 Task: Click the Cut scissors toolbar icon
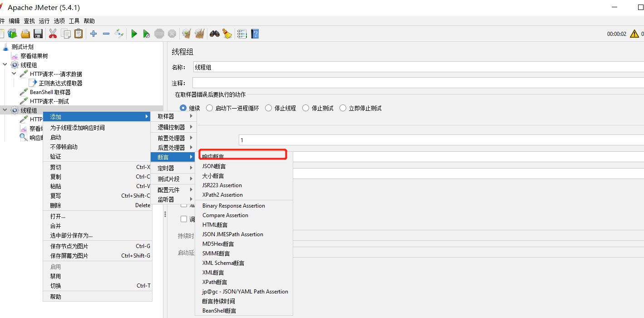pyautogui.click(x=53, y=34)
